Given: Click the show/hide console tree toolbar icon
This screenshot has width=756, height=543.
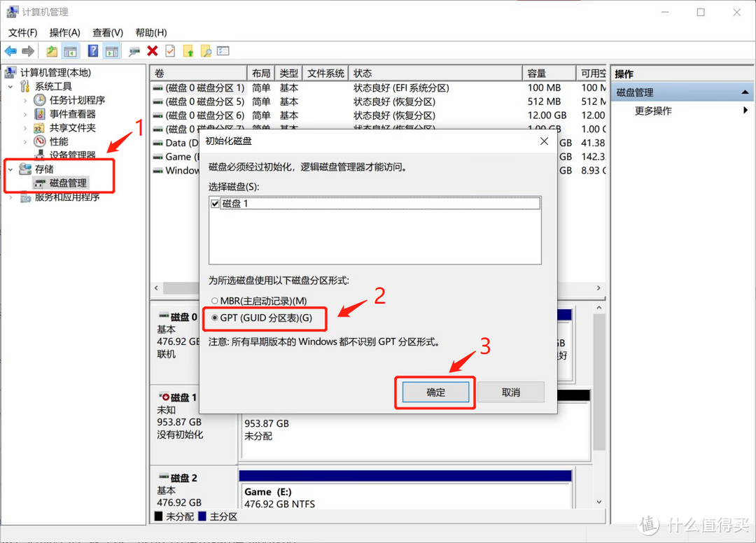Looking at the screenshot, I should tap(70, 50).
